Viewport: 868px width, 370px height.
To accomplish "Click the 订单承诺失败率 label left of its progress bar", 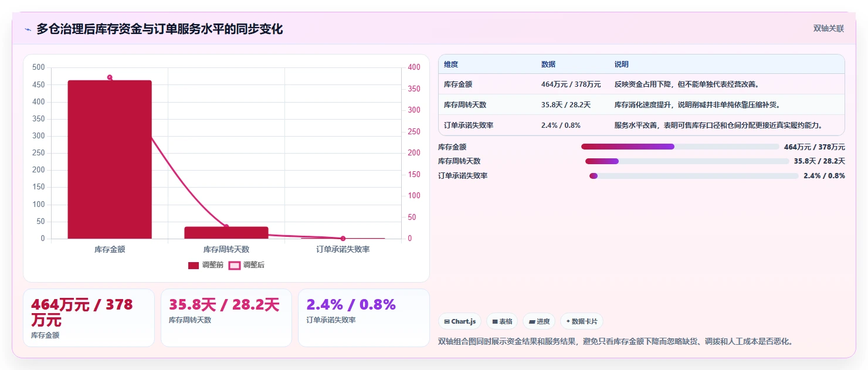I will coord(463,176).
